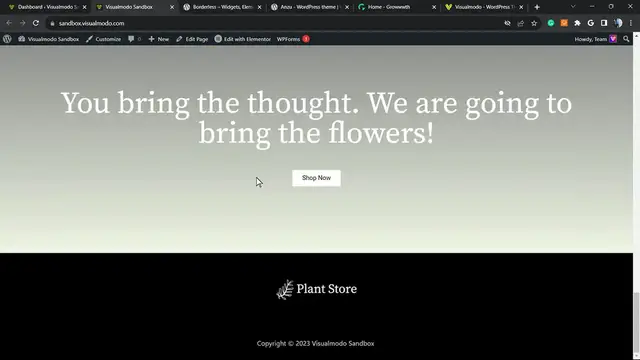This screenshot has width=640, height=360.
Task: Click the white G extension icon
Action: point(591,23)
